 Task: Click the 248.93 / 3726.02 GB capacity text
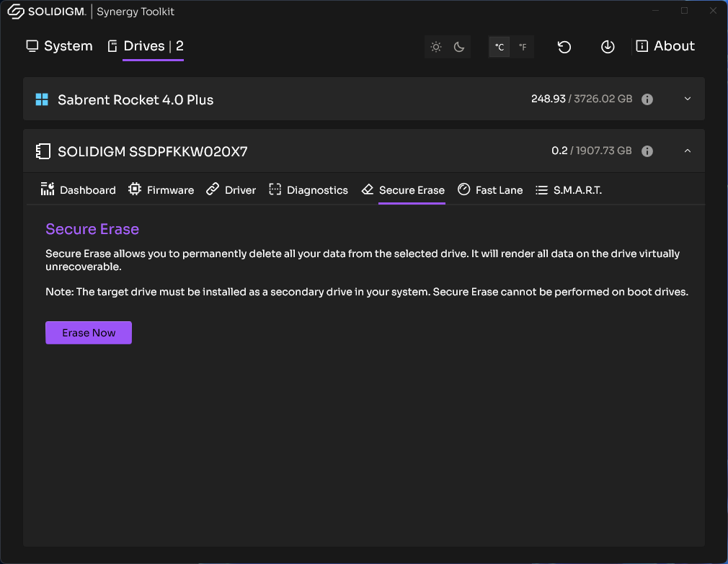[x=582, y=99]
